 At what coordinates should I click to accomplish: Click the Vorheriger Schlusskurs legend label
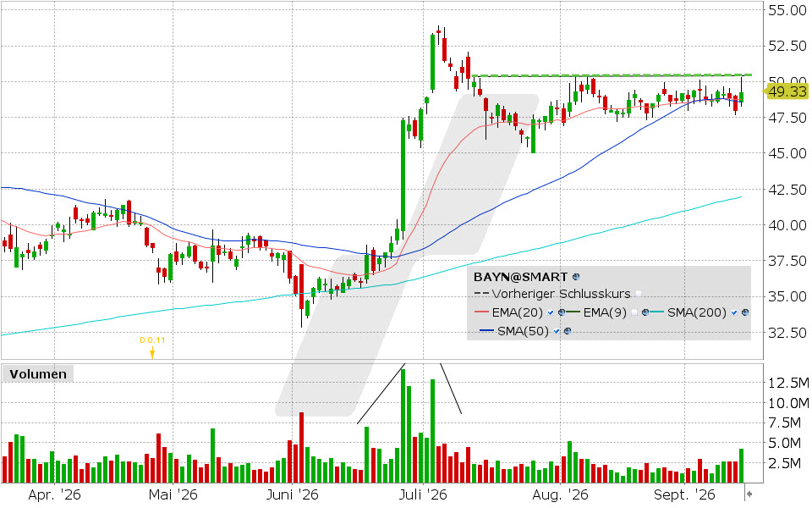(x=562, y=294)
